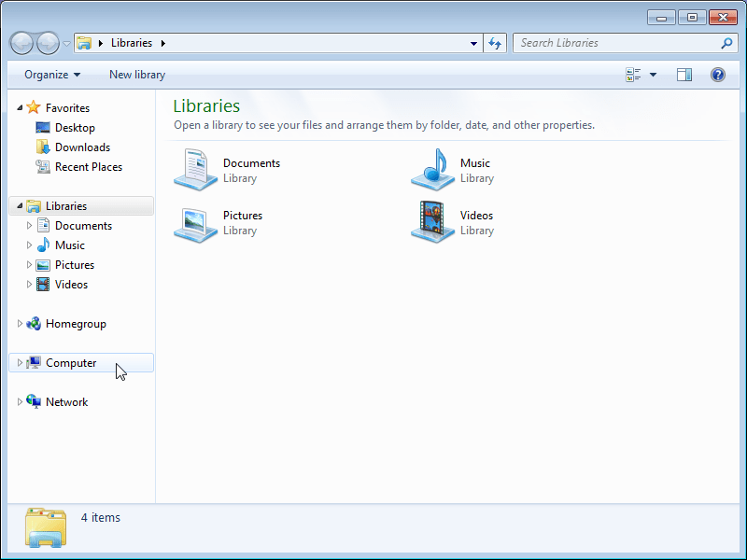Click the Music note icon in sidebar
The height and width of the screenshot is (560, 747).
(43, 245)
